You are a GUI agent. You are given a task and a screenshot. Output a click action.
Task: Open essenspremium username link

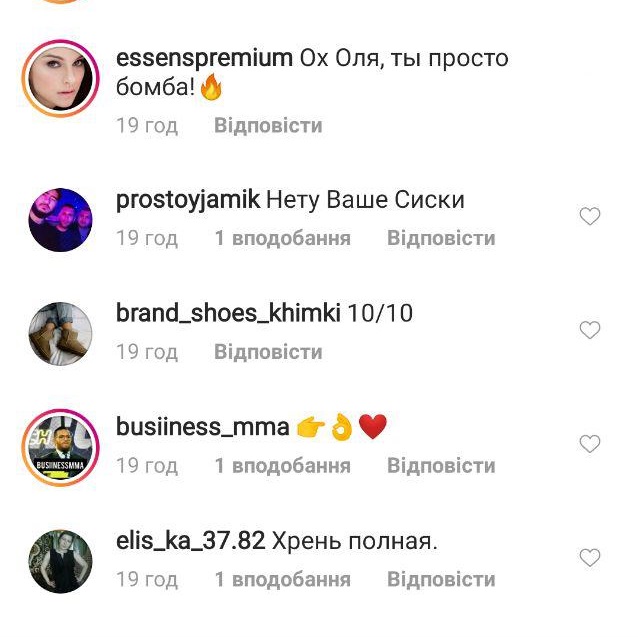204,59
